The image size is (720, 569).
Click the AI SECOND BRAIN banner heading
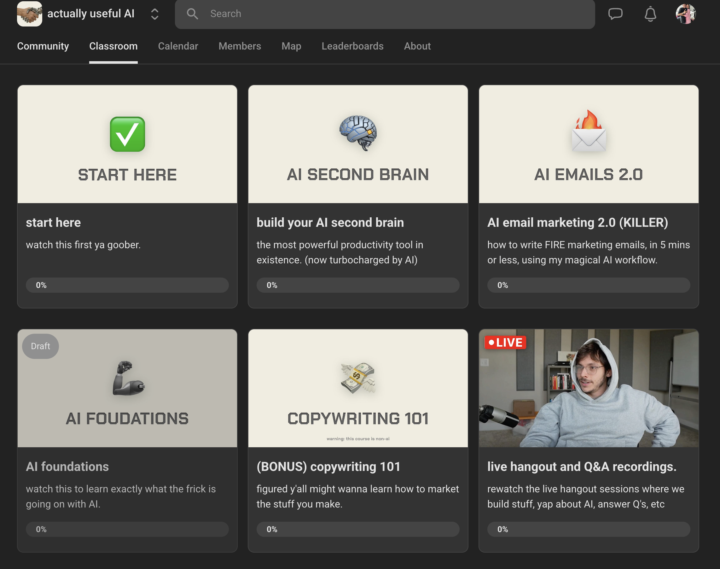pos(358,175)
